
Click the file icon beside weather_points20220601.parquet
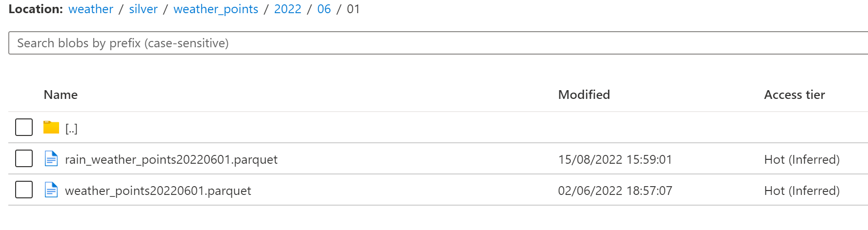(51, 190)
